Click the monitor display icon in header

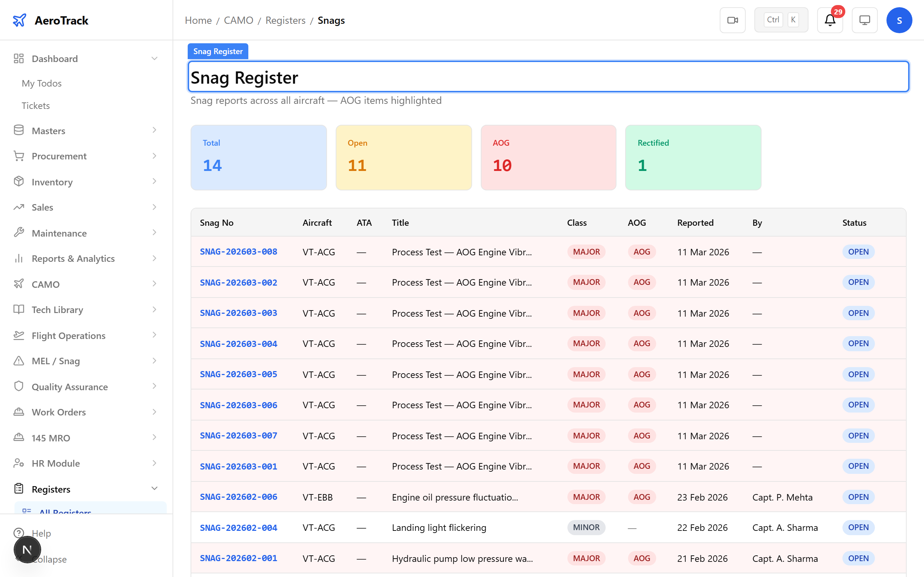click(x=864, y=20)
